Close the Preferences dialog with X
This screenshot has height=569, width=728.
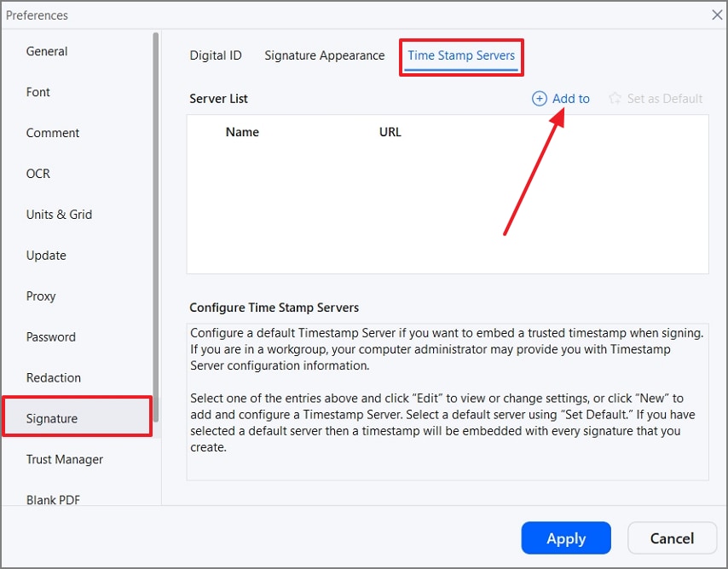point(717,14)
